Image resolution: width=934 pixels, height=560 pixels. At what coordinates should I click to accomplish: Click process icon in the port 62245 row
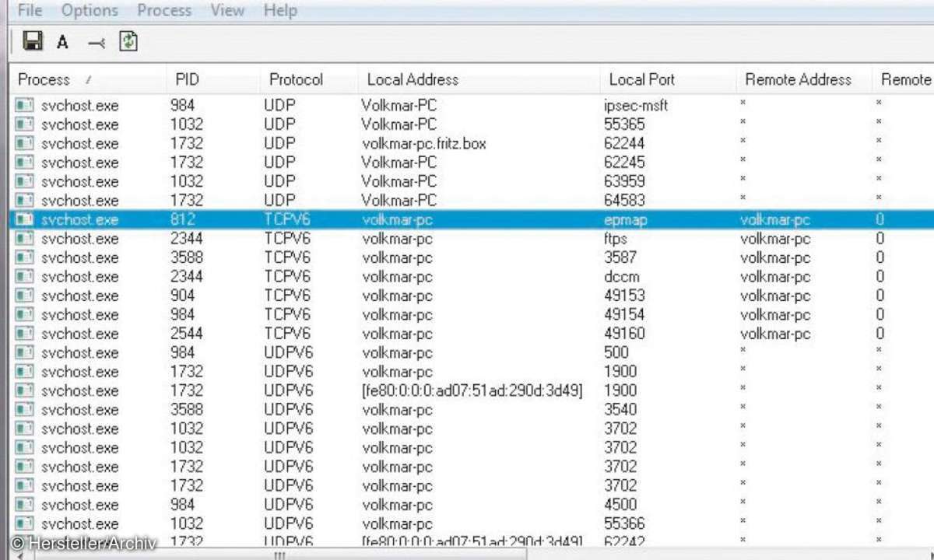[25, 162]
